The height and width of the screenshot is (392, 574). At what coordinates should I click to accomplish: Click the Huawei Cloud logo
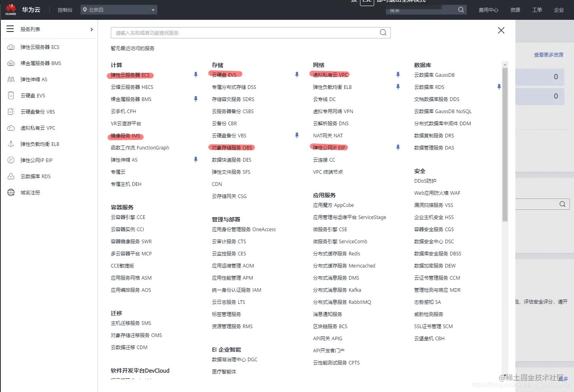[10, 9]
